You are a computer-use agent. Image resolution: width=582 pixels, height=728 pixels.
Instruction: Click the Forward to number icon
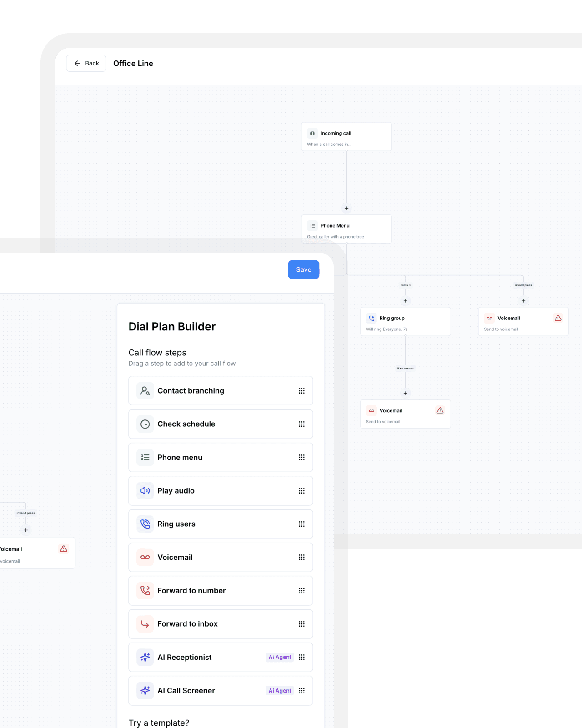[x=145, y=591]
